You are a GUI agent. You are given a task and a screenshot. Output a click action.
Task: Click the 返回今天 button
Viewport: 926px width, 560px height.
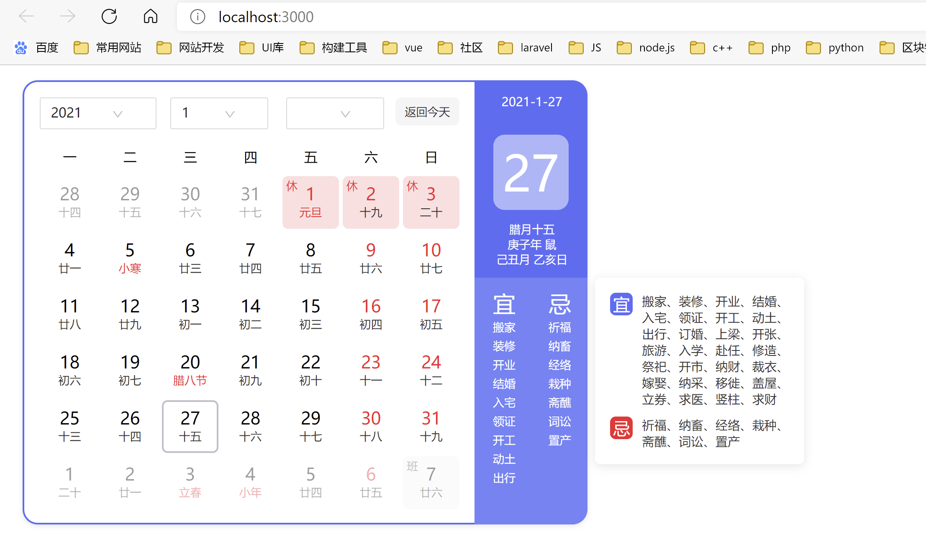coord(427,112)
